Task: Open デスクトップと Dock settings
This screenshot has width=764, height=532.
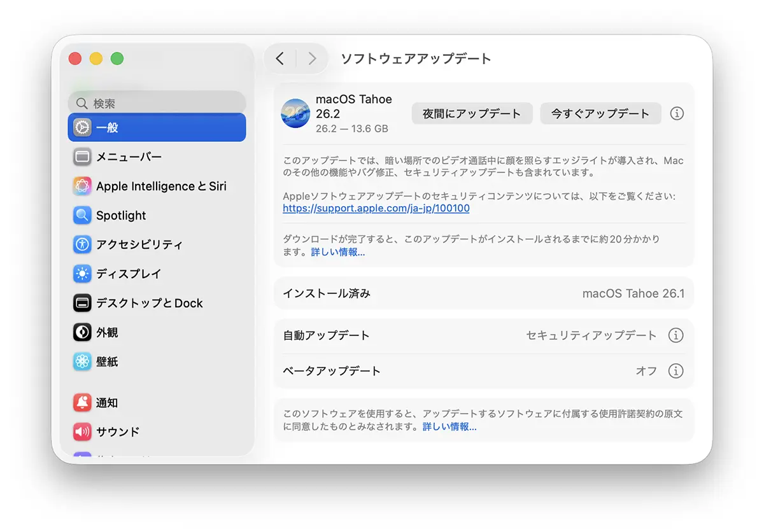Action: (82, 303)
